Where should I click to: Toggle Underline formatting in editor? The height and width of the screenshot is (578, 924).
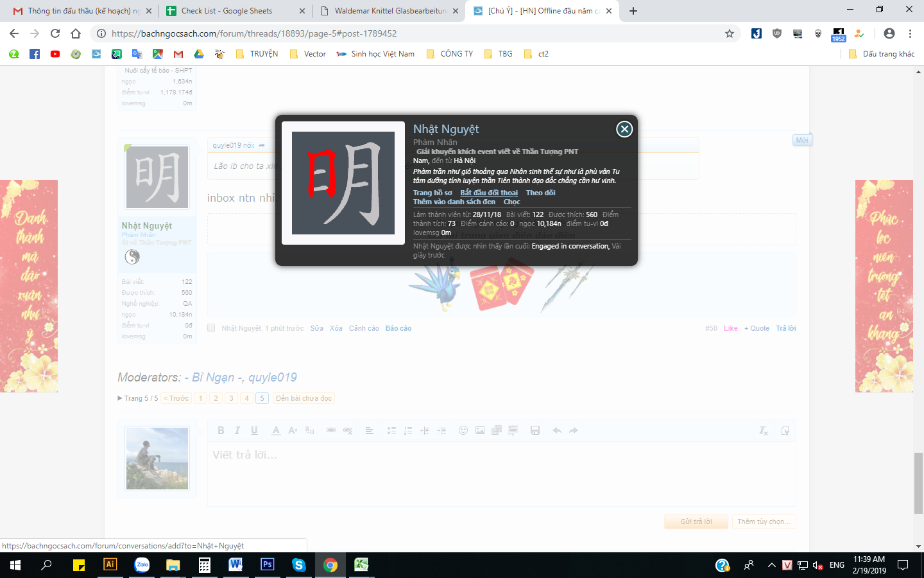254,430
